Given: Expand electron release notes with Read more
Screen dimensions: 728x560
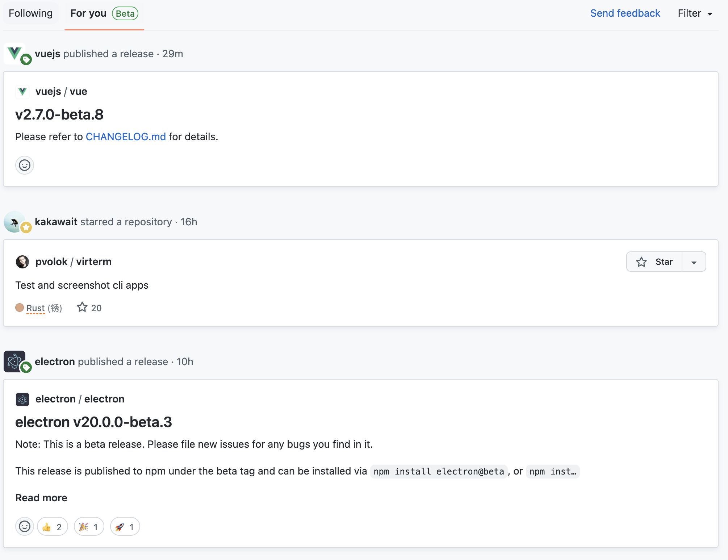Looking at the screenshot, I should click(41, 498).
